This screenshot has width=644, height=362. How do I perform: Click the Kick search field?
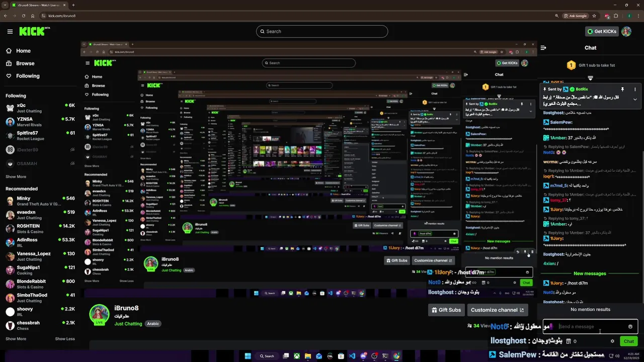322,31
